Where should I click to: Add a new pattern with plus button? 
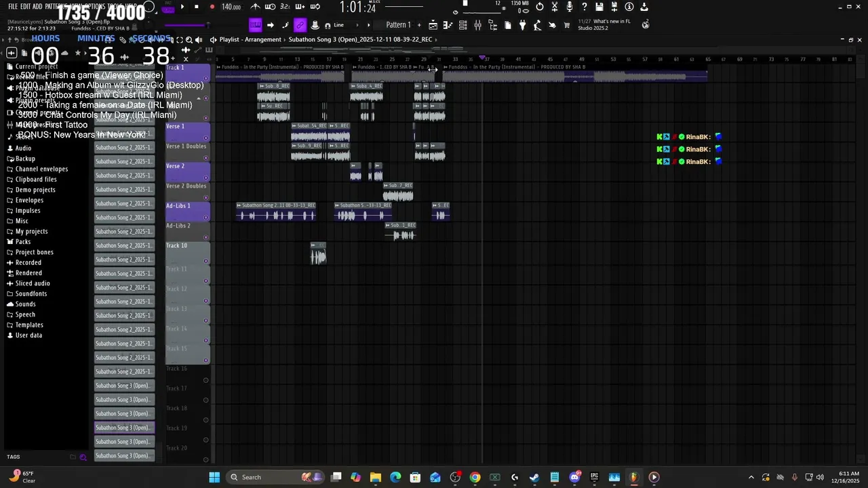[x=418, y=25]
